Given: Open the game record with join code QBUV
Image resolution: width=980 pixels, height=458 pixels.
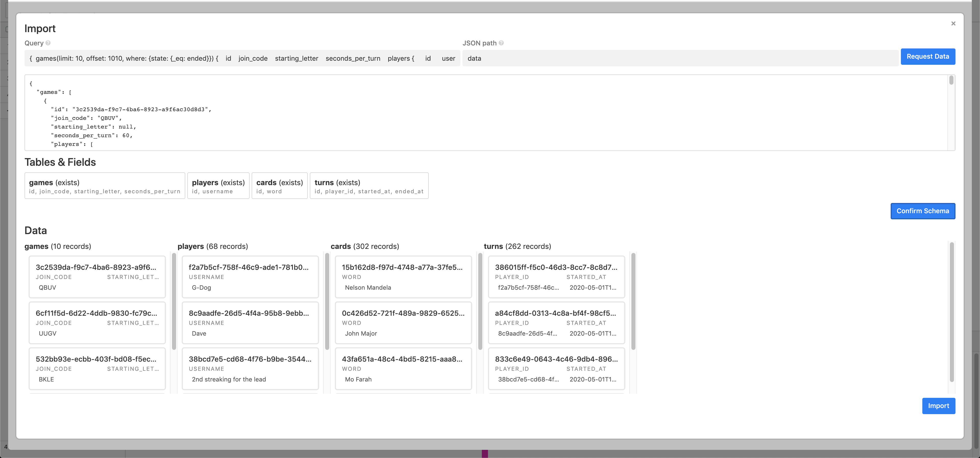Looking at the screenshot, I should point(97,277).
